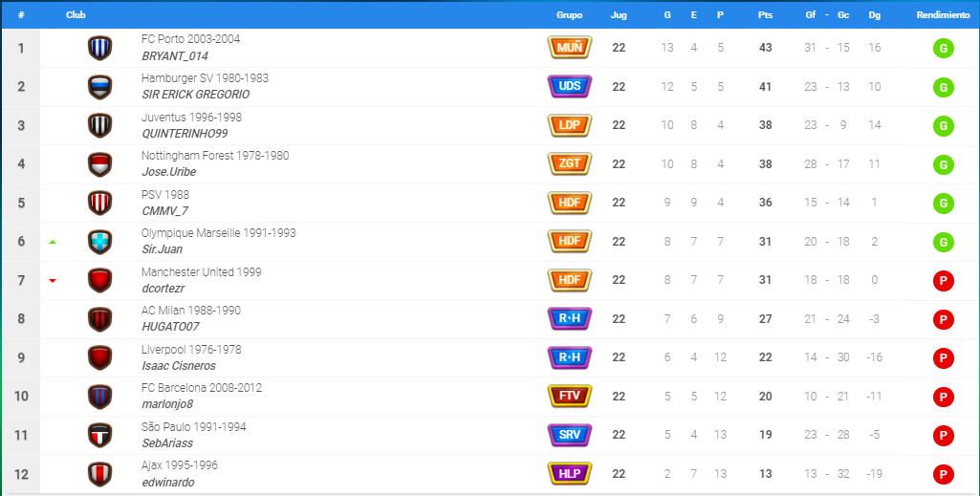Sort table by Pts column header

[x=765, y=15]
